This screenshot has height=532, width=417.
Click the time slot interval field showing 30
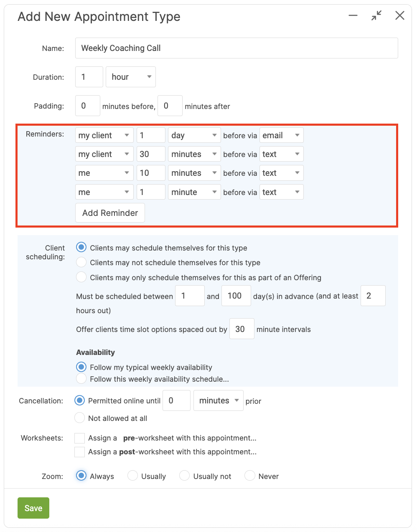tap(242, 329)
